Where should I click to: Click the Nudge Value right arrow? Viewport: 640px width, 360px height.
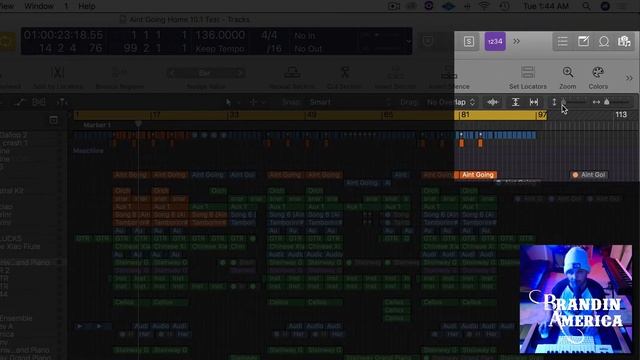click(x=240, y=73)
